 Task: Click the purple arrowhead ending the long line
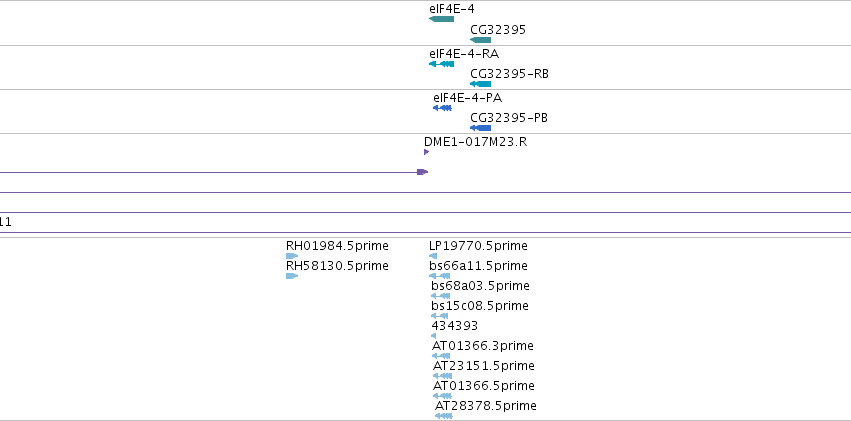(422, 172)
